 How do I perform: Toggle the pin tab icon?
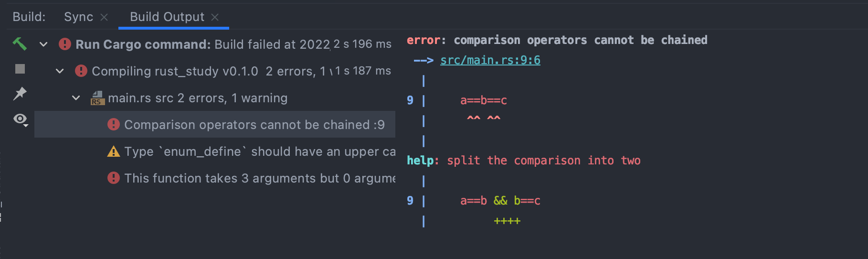coord(20,94)
